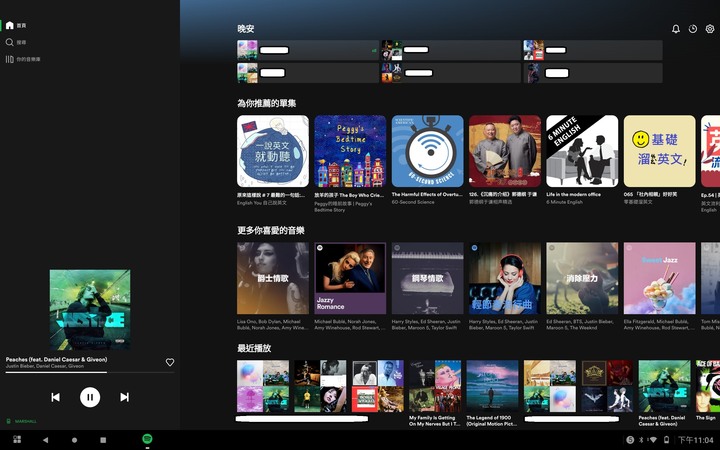Open the playlist with woman wearing red headphones
This screenshot has width=720, height=450.
[x=505, y=278]
